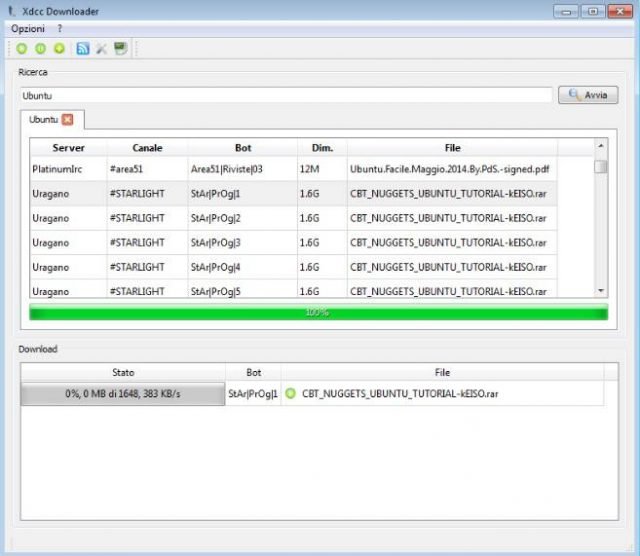Screen dimensions: 640x556
Task: Select the Area51|Riviste|03 bot cell
Action: 243,169
